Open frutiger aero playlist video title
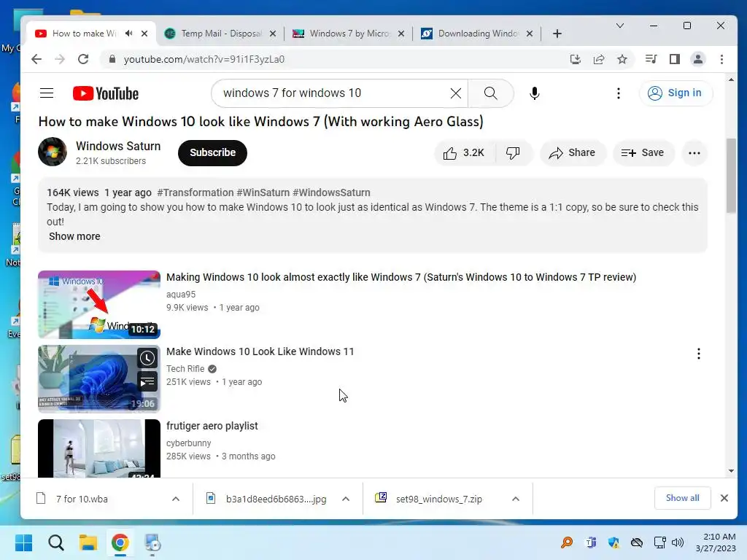 212,426
